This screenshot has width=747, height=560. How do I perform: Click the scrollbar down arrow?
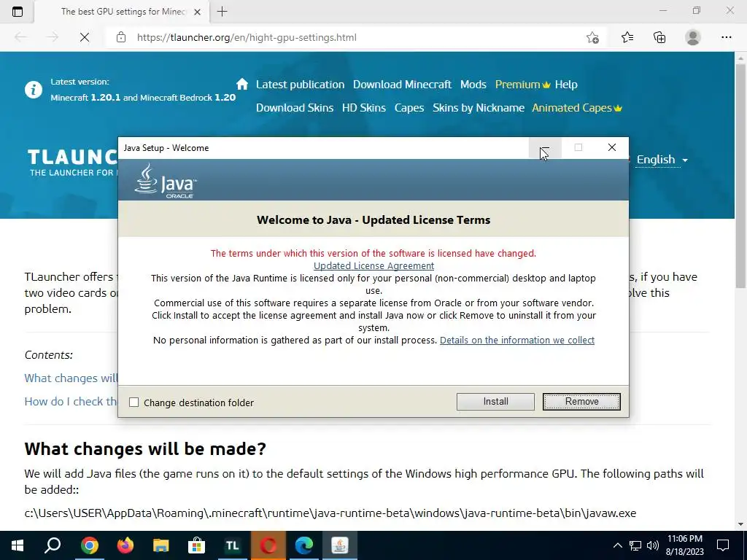(x=740, y=524)
